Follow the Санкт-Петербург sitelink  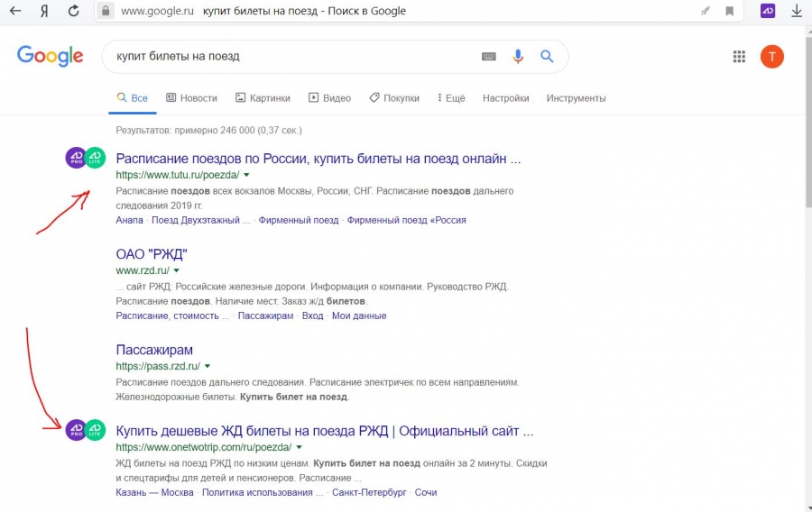[369, 492]
